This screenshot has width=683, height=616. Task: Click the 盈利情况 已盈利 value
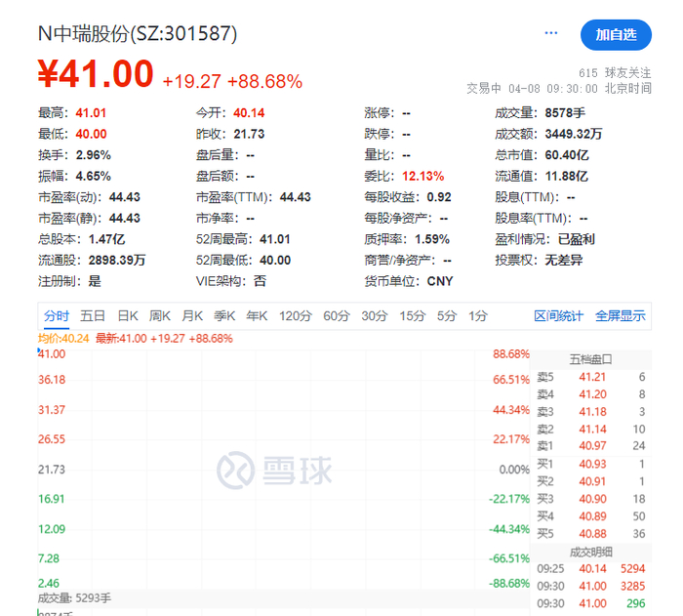[x=576, y=239]
